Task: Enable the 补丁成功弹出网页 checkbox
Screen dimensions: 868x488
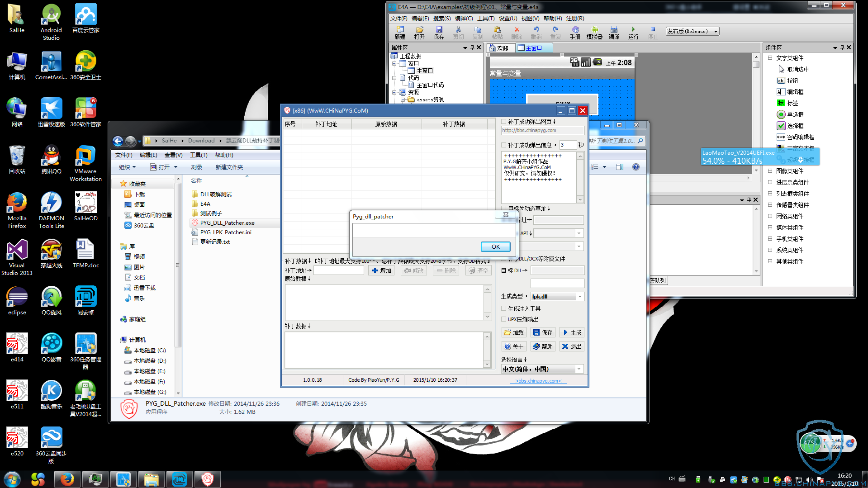Action: [504, 122]
